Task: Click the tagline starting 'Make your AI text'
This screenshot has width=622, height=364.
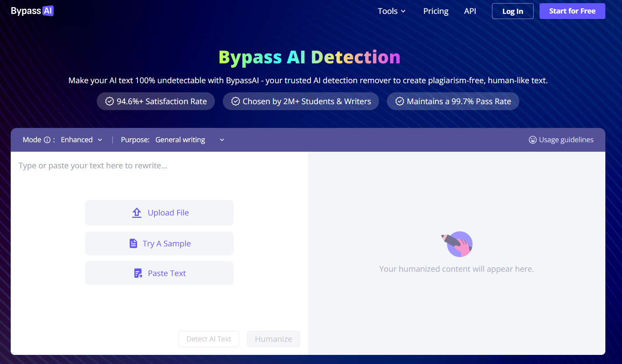Action: coord(308,80)
